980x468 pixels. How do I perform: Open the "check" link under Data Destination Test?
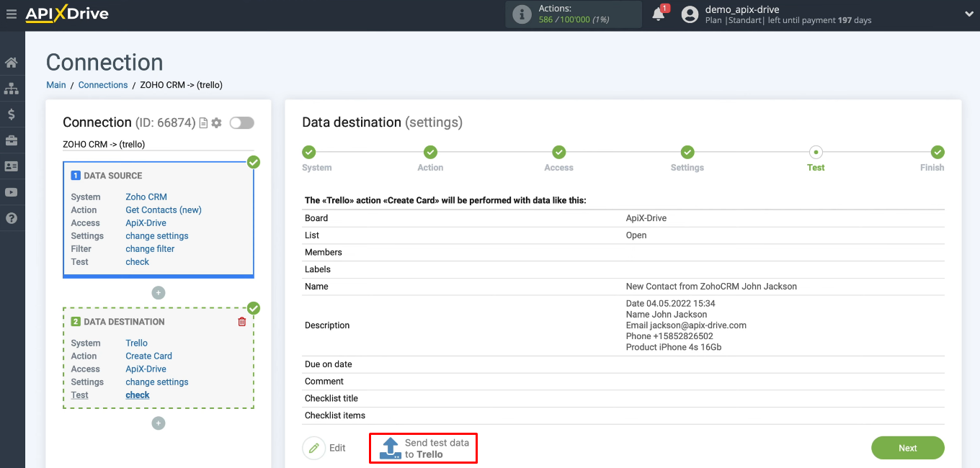coord(137,395)
